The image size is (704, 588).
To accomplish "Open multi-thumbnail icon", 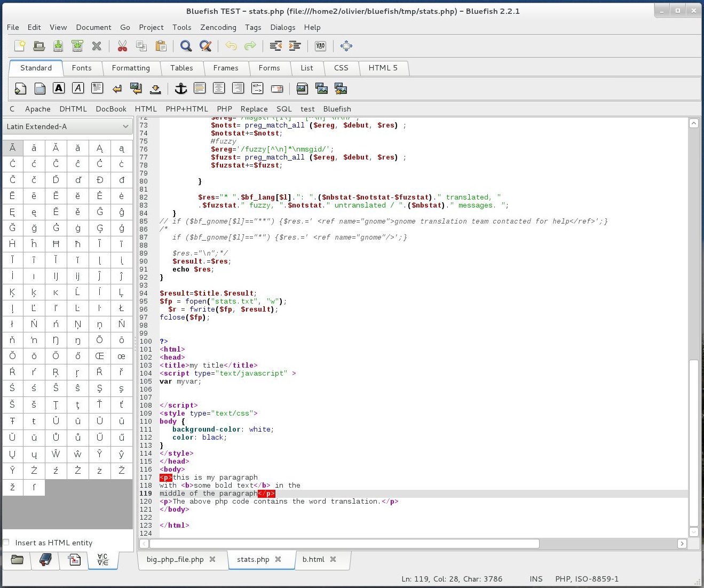I will 341,89.
